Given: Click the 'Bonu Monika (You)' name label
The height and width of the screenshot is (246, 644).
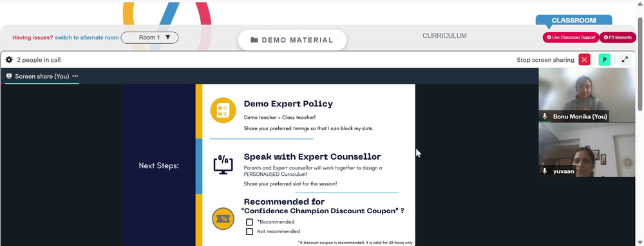Looking at the screenshot, I should tap(580, 117).
